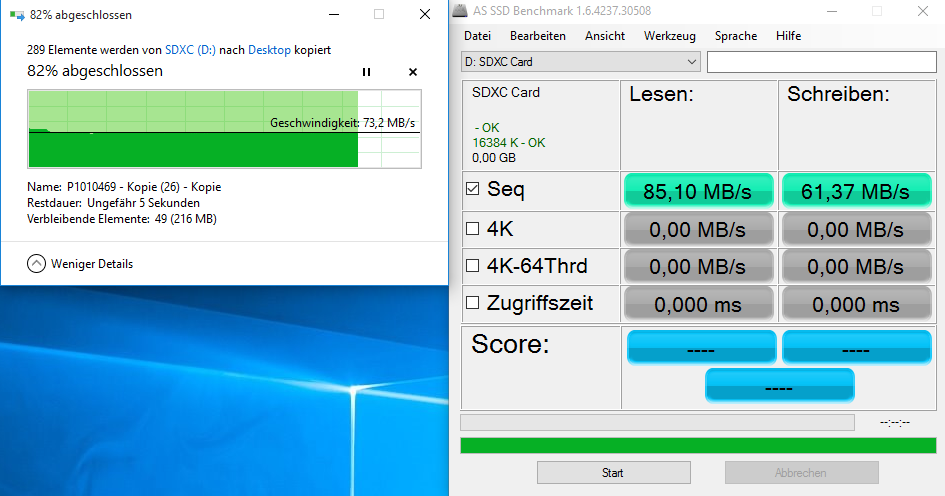Click the total score box

[779, 385]
